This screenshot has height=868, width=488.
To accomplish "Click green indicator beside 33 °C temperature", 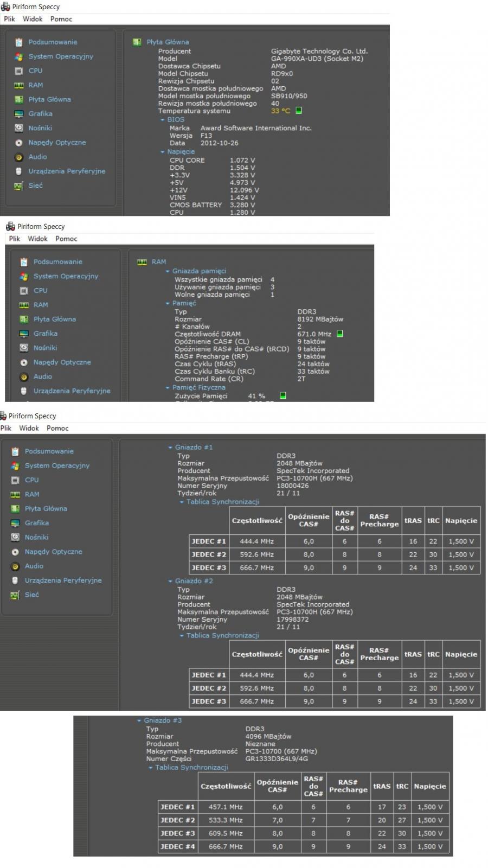I will [x=298, y=111].
